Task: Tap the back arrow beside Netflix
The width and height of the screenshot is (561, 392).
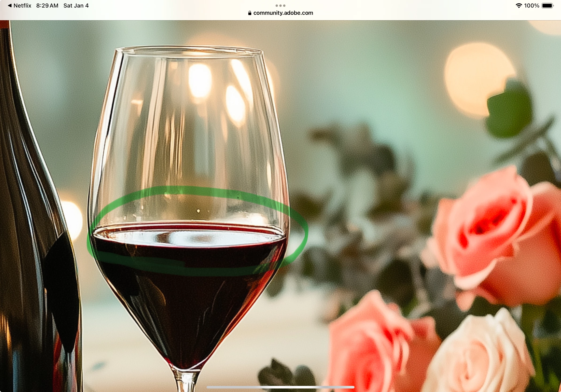Action: [10, 6]
